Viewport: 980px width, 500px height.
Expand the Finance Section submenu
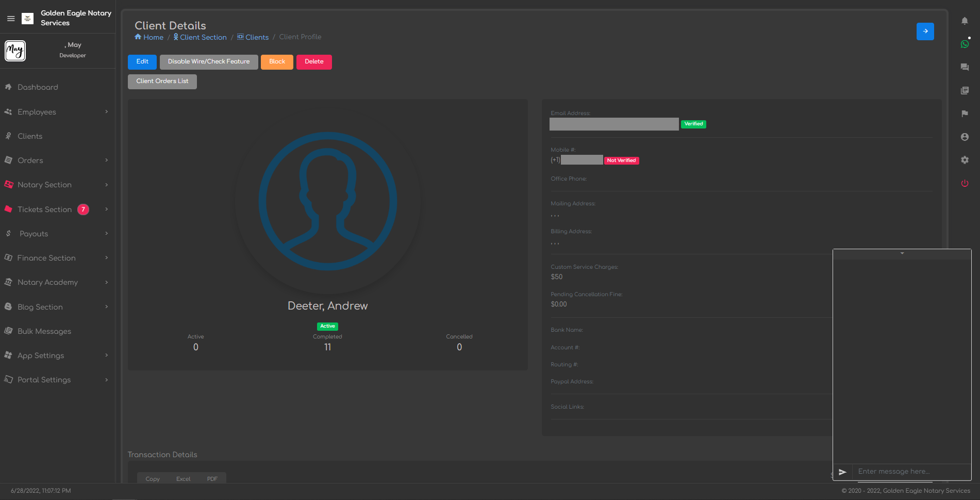coord(57,258)
